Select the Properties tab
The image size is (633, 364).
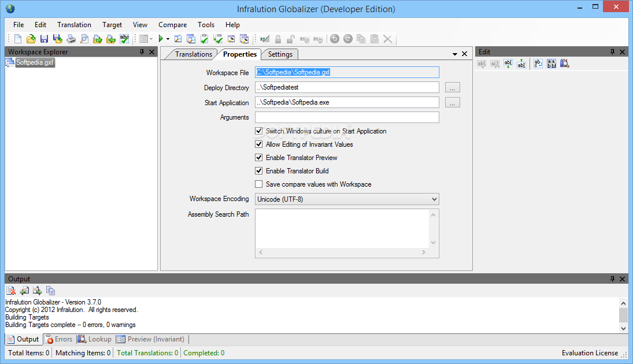(240, 54)
